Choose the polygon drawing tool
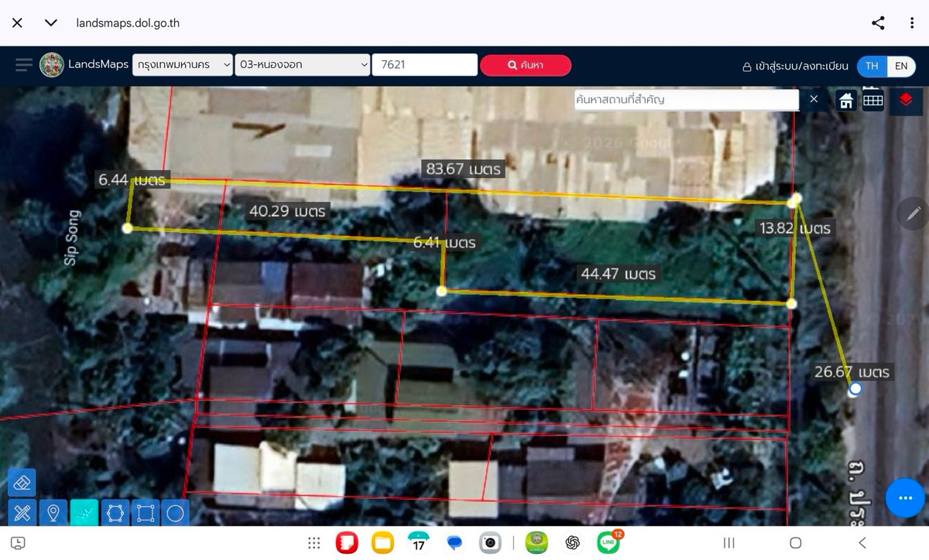Image resolution: width=929 pixels, height=560 pixels. tap(115, 512)
